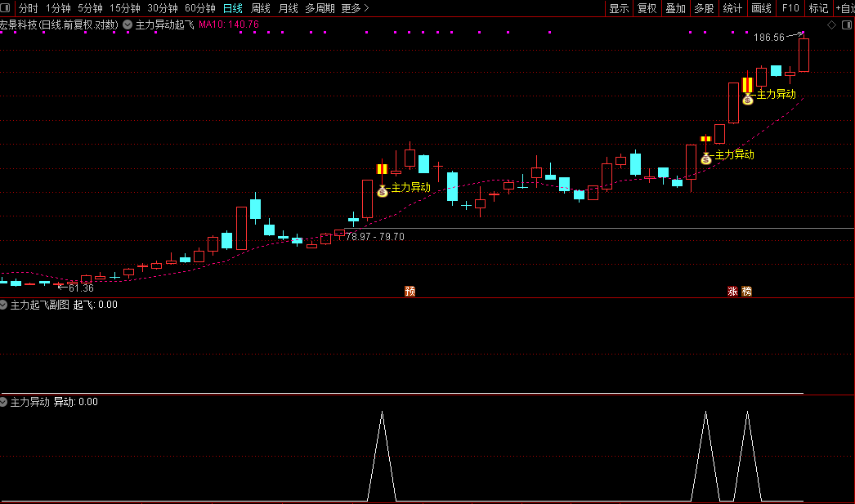Click the 异动: 0.00 value
This screenshot has height=504, width=855.
(76, 402)
